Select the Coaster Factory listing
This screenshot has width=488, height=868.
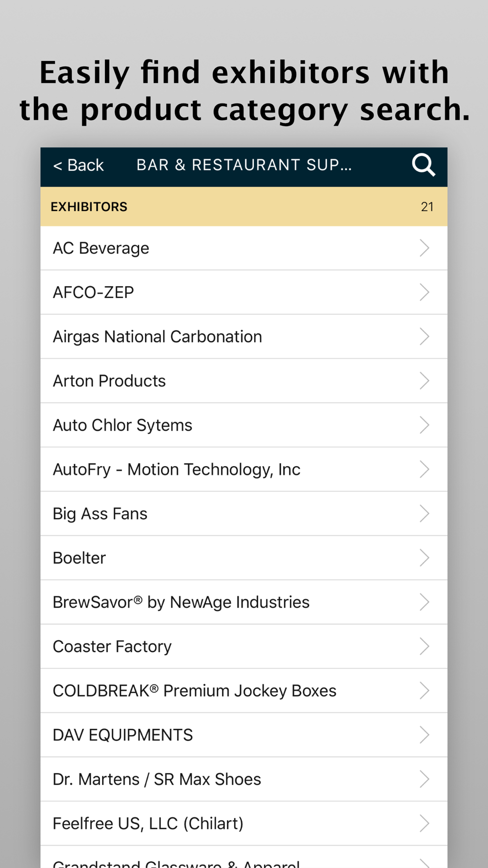coord(112,646)
